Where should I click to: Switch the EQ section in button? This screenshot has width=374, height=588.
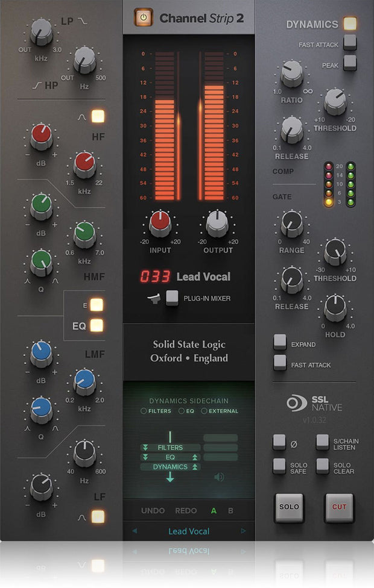[97, 325]
